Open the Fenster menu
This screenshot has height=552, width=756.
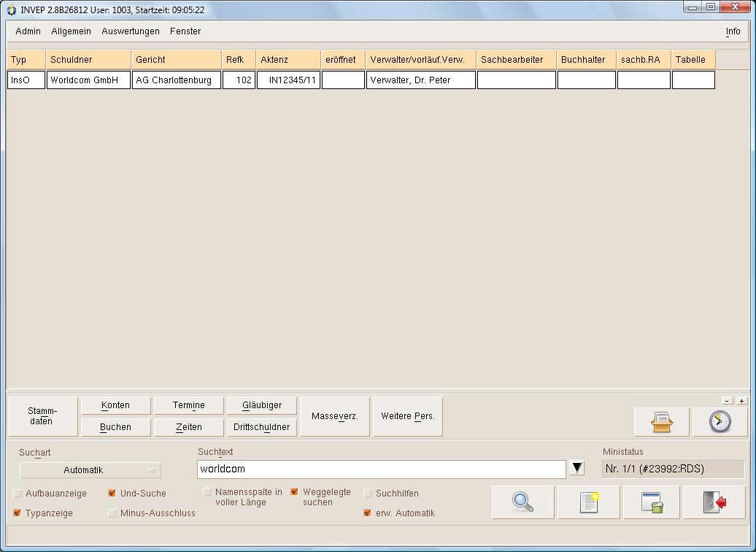(x=185, y=31)
